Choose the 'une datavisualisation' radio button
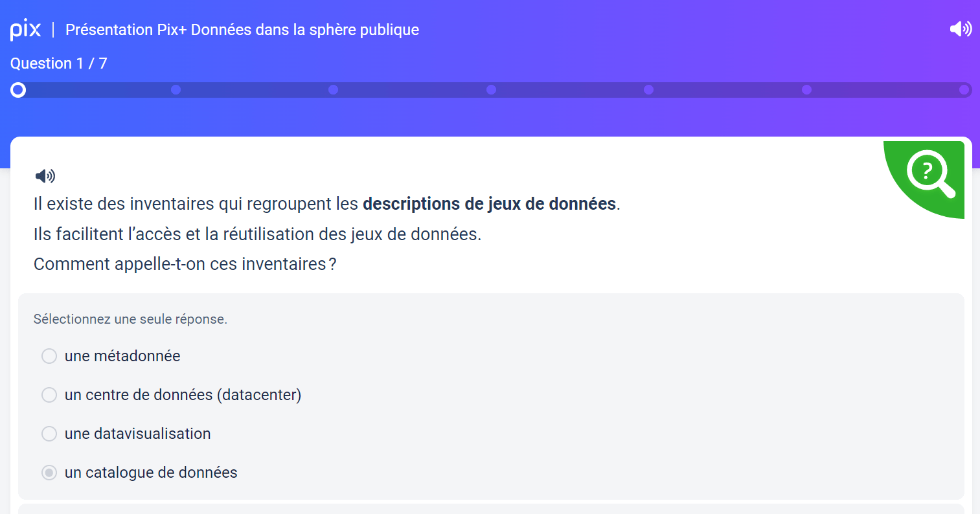This screenshot has width=980, height=514. (49, 434)
